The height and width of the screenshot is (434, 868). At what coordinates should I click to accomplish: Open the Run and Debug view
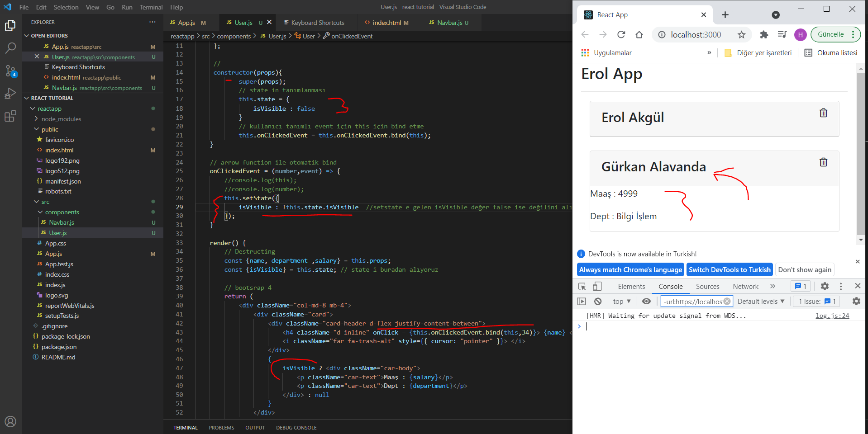point(10,94)
